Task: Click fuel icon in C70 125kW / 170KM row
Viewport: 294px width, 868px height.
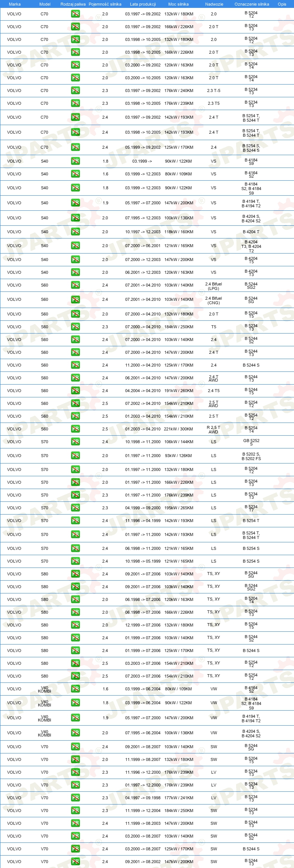Action: pos(75,147)
